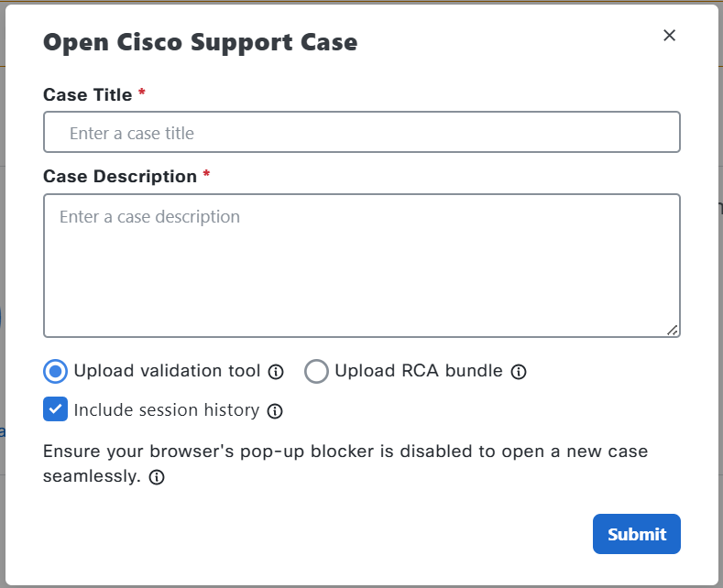The image size is (723, 588).
Task: Click the Case Description field label
Action: tap(120, 177)
